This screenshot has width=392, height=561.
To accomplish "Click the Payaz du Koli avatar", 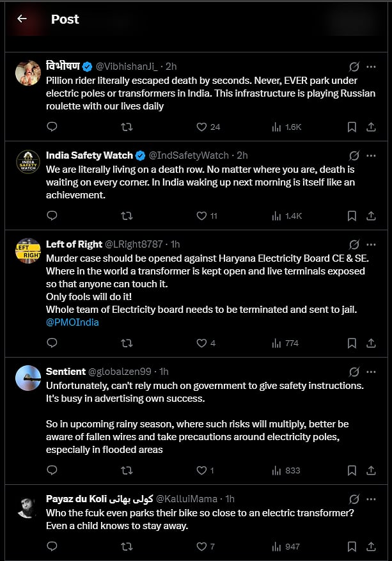I will (x=28, y=505).
